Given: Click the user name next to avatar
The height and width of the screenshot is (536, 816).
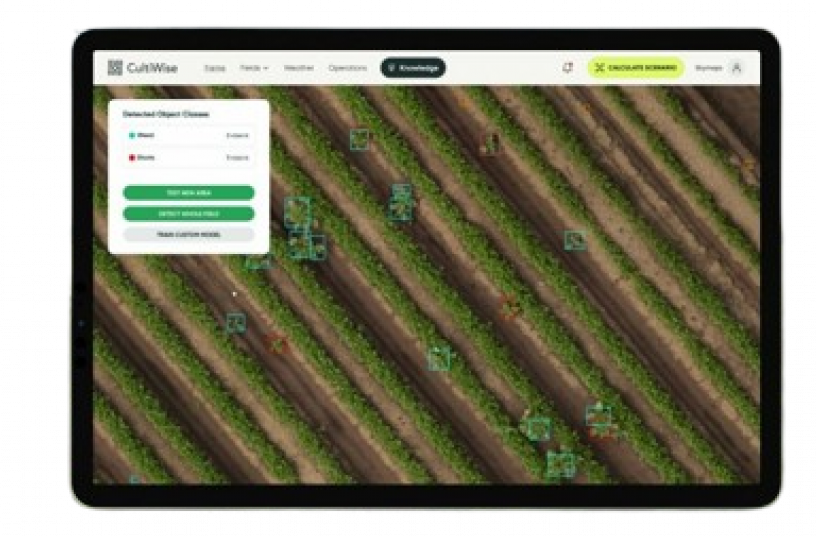Looking at the screenshot, I should click(708, 68).
